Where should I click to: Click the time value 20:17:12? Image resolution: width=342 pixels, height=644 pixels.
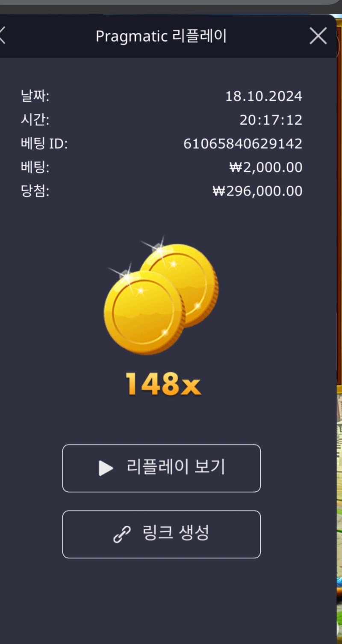(271, 120)
